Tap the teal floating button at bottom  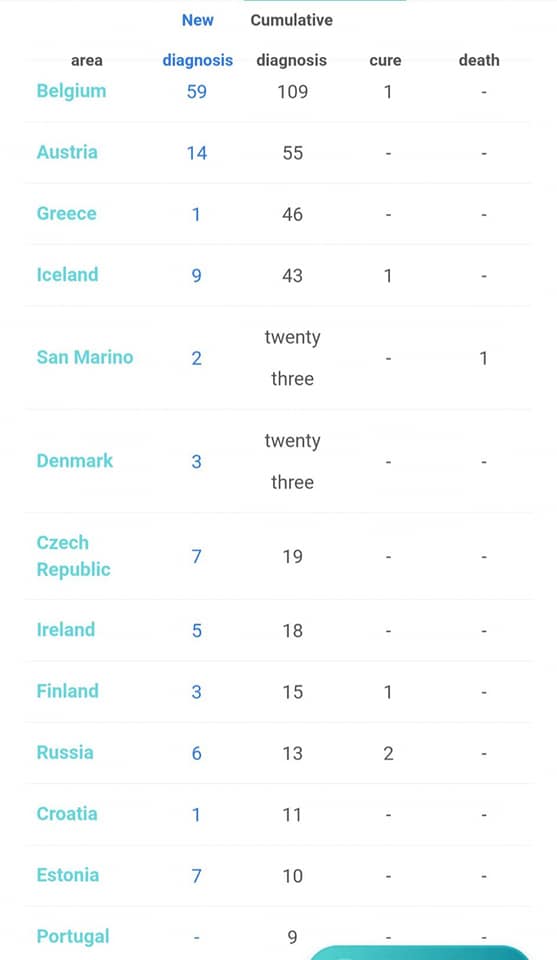coord(419,953)
